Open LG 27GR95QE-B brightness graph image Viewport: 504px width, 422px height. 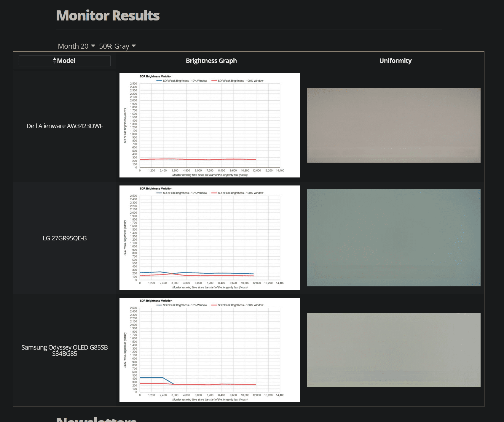[x=210, y=237]
